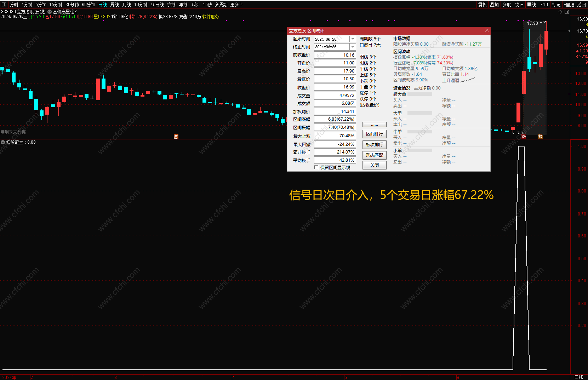Expand the 终止时间 date dropdown
Viewport: 588px width, 380px height.
pos(353,47)
